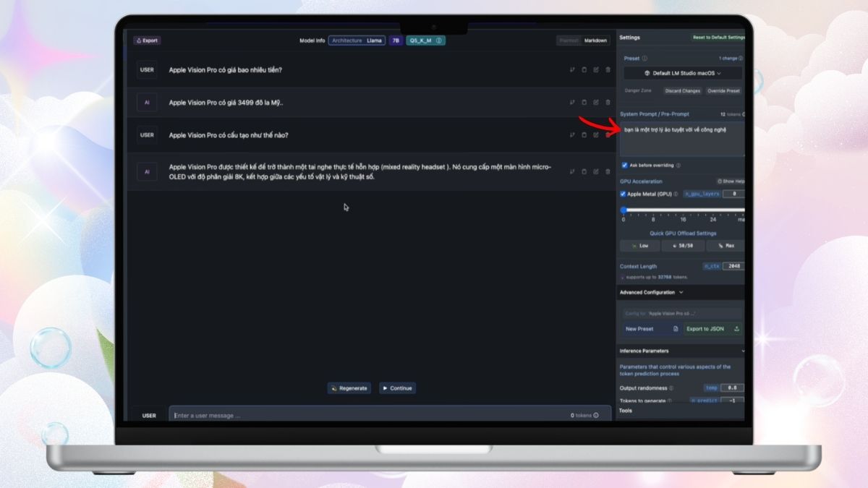Open the Tools section header
This screenshot has width=868, height=488.
[626, 411]
